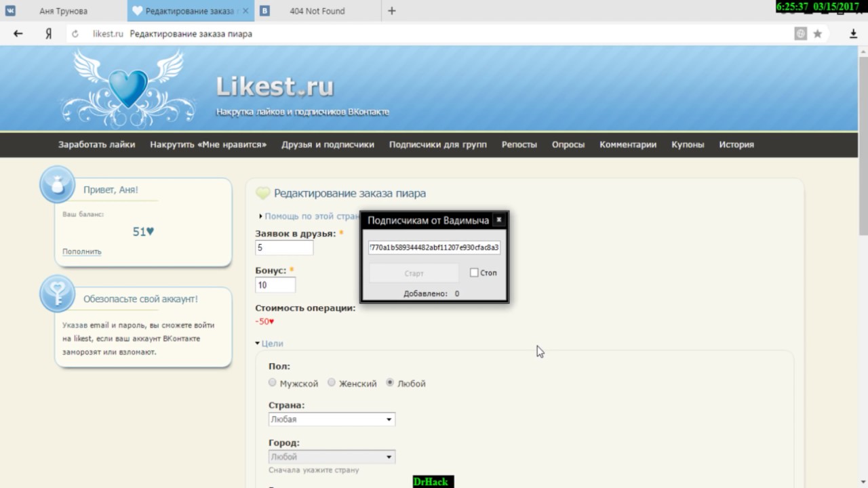The image size is (868, 488).
Task: Open Купоны menu item
Action: point(688,144)
